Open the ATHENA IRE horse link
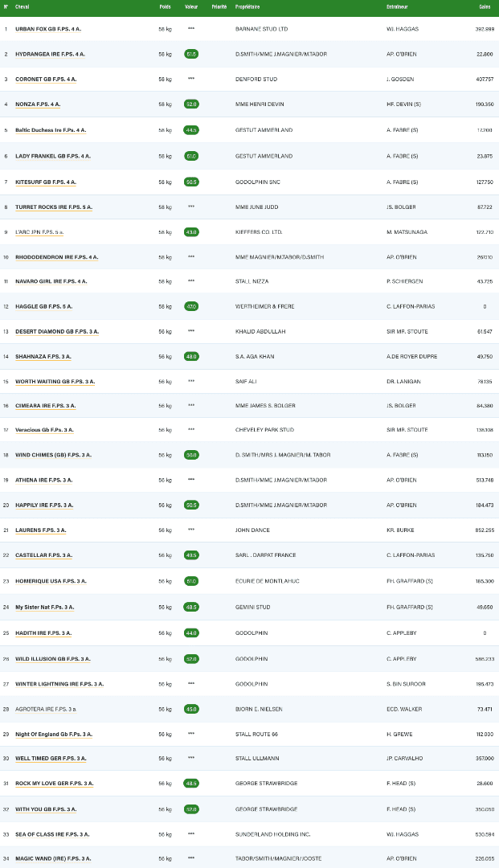Screen dimensions: 499x868 (x=43, y=480)
